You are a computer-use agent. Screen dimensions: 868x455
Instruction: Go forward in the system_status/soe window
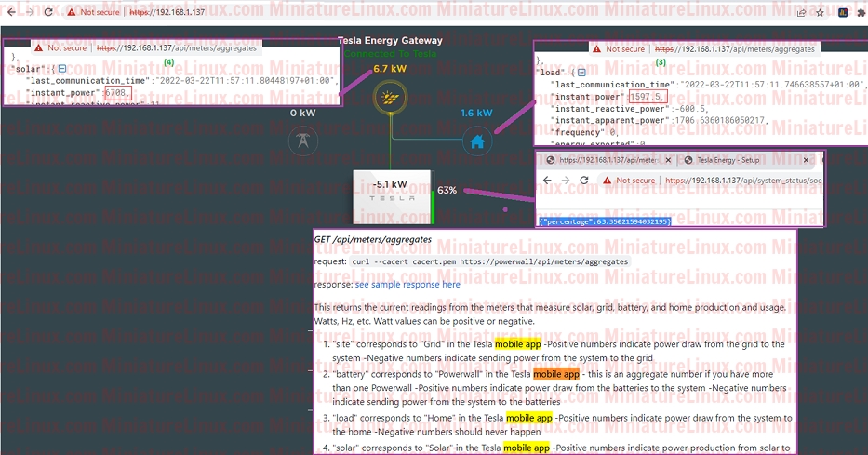566,181
